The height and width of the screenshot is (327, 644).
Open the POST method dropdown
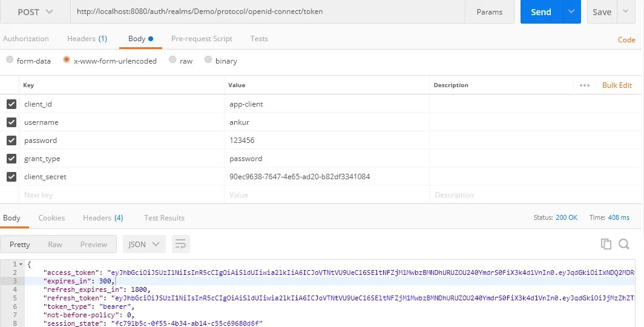click(x=35, y=12)
